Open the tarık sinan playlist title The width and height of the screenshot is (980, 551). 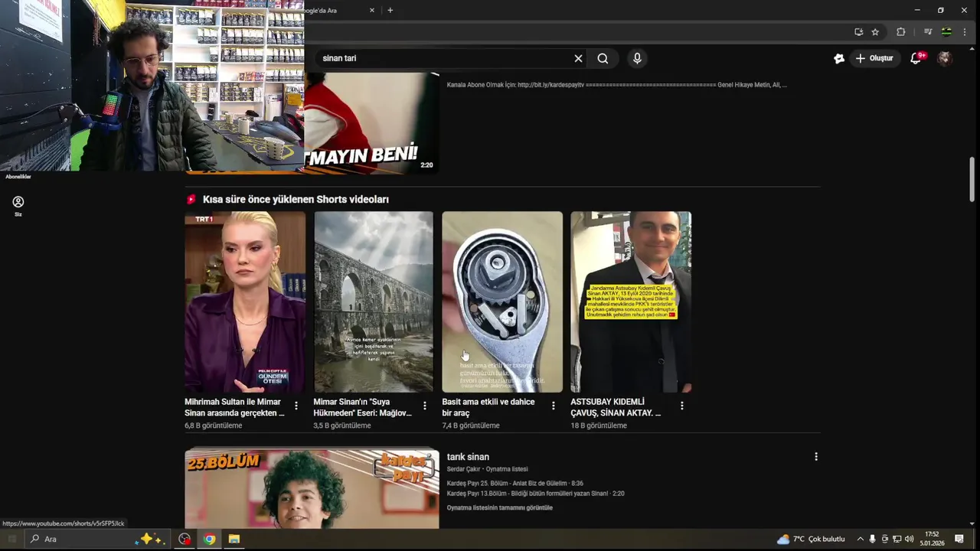(468, 457)
